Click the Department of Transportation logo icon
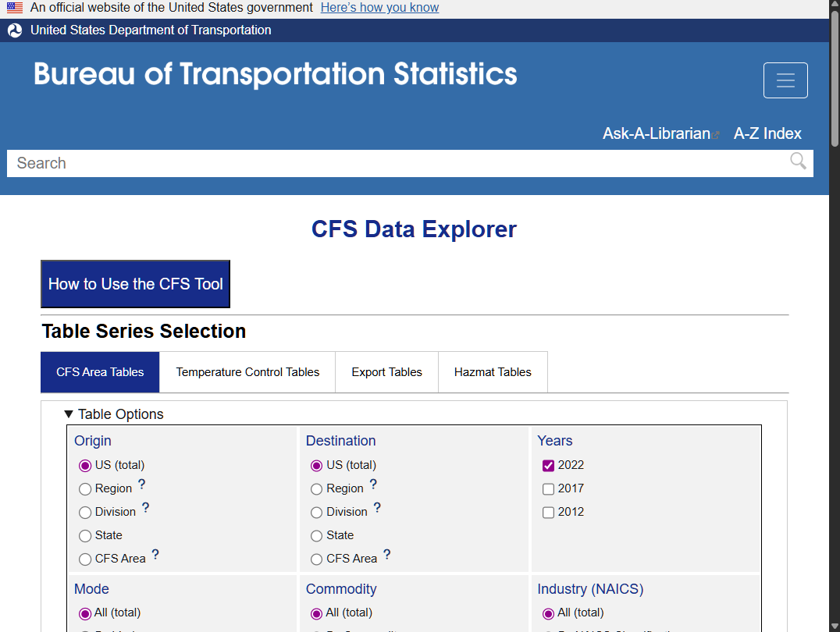 tap(14, 30)
